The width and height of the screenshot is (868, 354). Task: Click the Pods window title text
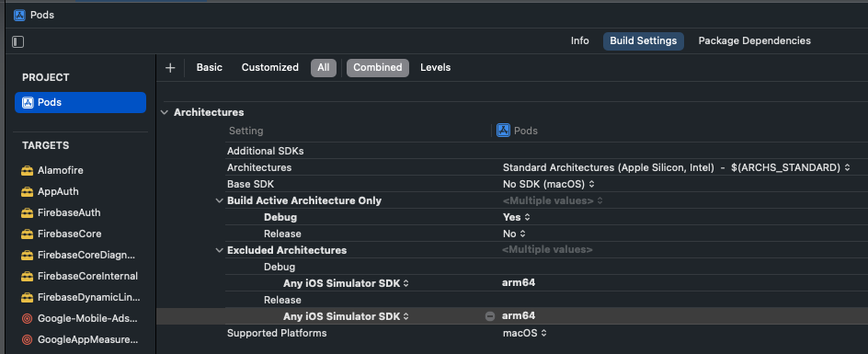click(42, 15)
